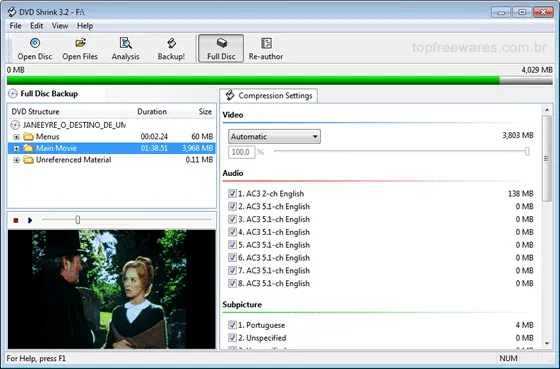Click the video preview image
Viewport: 560px width, 369px height.
coord(112,289)
